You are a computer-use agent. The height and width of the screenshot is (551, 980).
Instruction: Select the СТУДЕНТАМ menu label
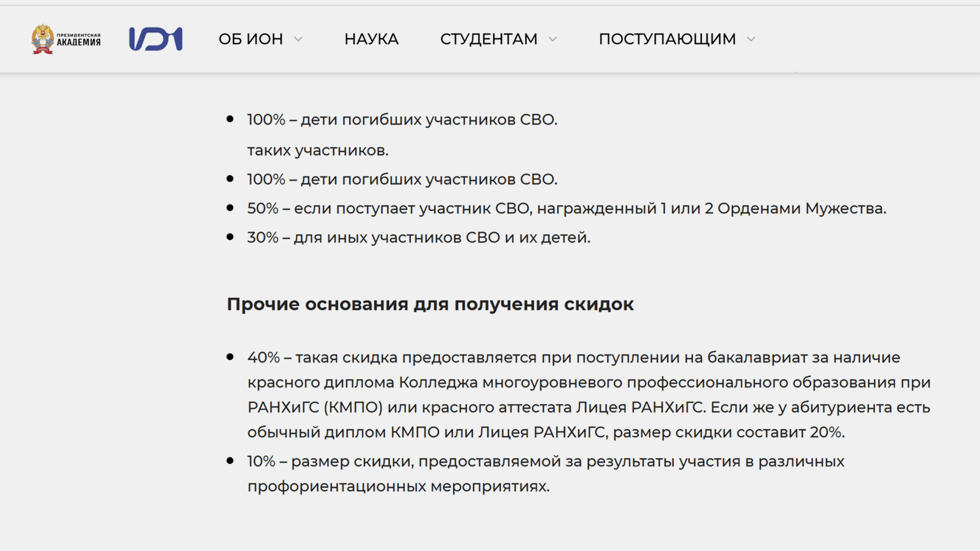pos(489,39)
